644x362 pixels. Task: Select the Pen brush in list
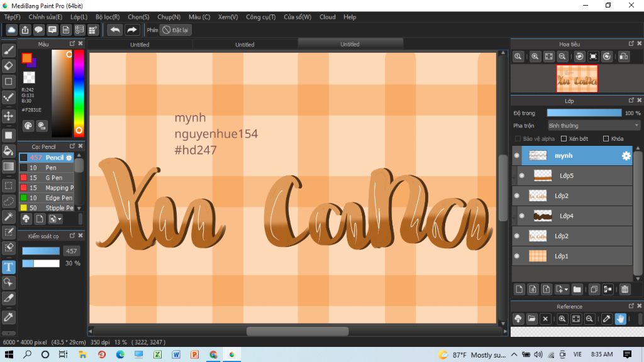[x=47, y=167]
